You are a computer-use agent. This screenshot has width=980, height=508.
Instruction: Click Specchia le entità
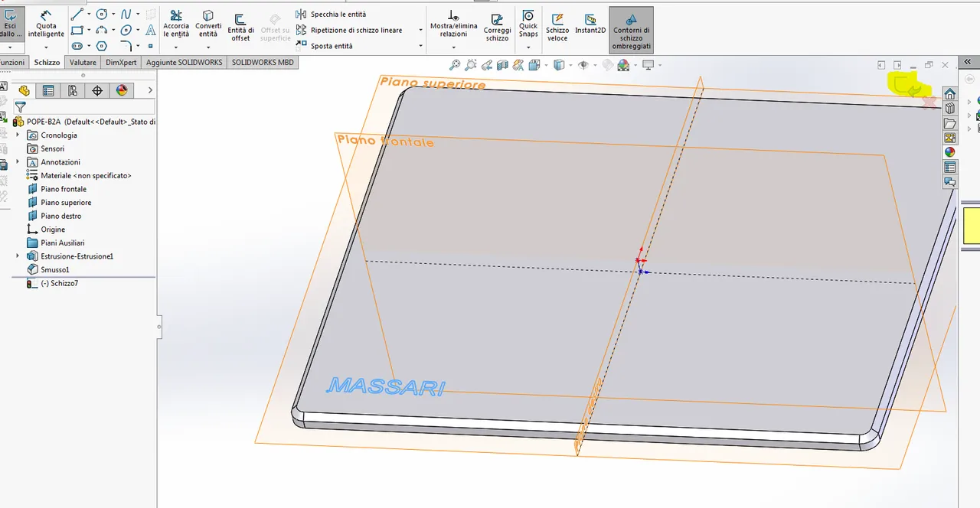pos(331,15)
